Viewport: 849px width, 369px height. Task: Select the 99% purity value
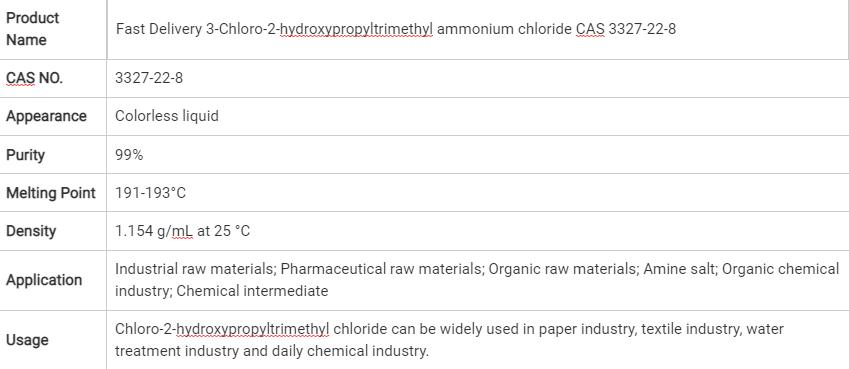click(129, 155)
